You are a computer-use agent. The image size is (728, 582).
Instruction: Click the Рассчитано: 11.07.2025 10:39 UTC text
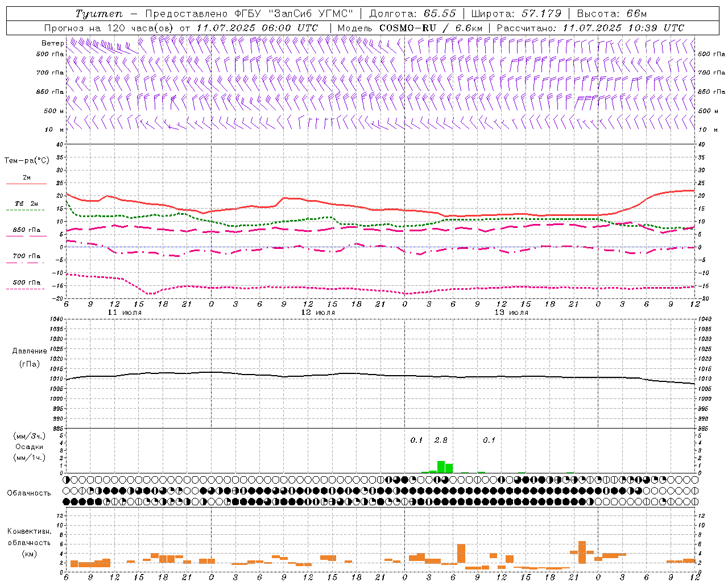[591, 28]
